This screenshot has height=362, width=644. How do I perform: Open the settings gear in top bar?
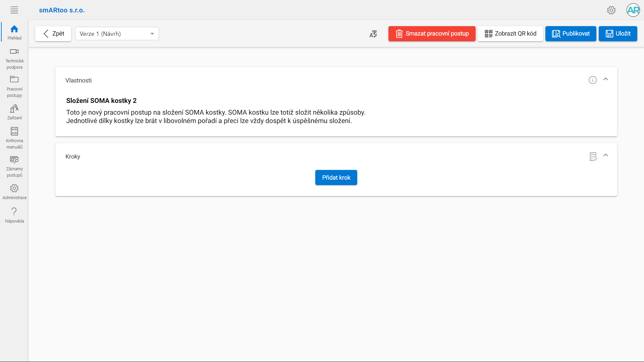[x=611, y=10]
